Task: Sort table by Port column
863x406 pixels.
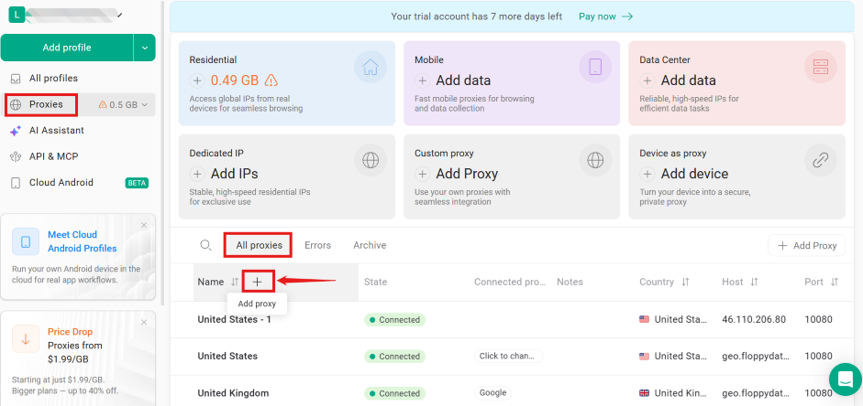Action: point(834,282)
